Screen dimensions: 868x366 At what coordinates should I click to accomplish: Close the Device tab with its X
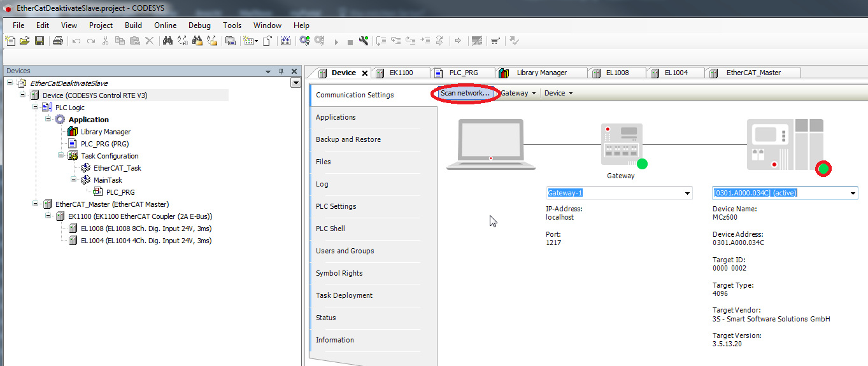(365, 73)
